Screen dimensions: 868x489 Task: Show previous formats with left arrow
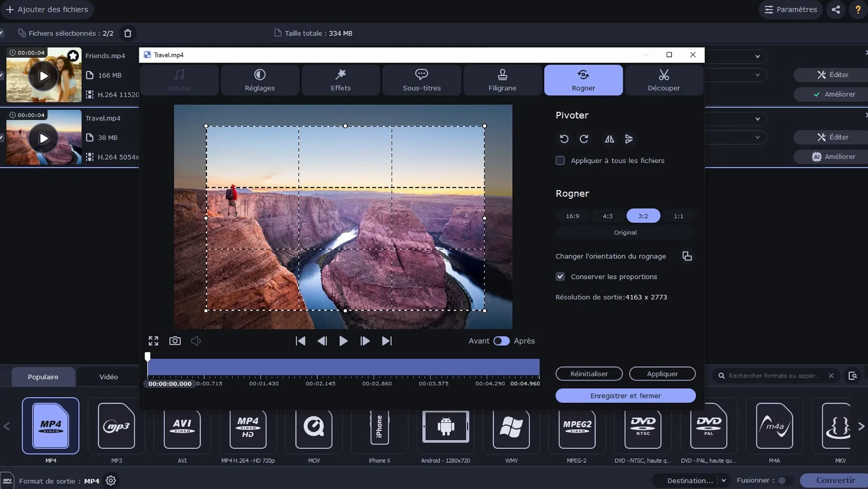point(6,426)
